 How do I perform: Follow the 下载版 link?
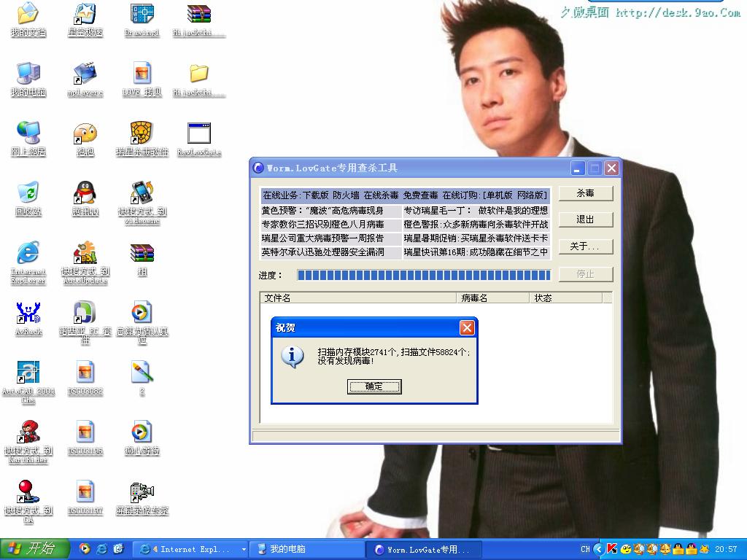click(x=316, y=195)
